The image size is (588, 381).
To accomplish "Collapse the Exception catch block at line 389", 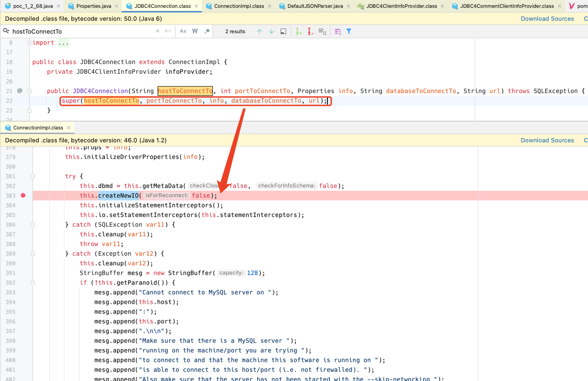I will coord(33,254).
